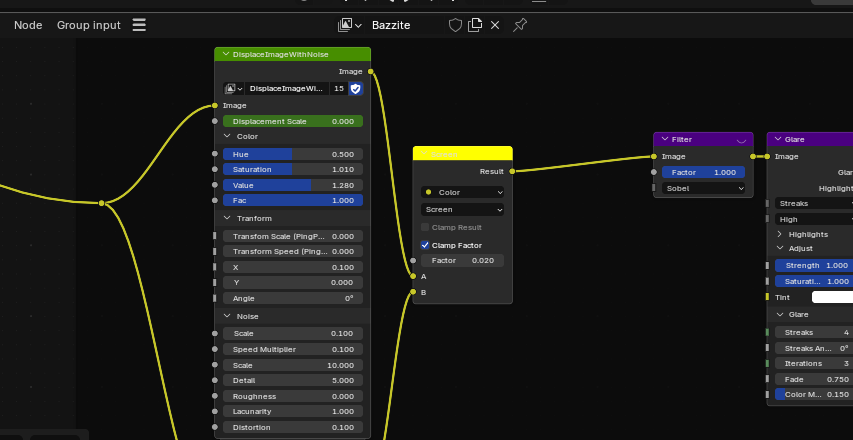The width and height of the screenshot is (853, 440).
Task: Click the user count 15 button
Action: point(339,89)
